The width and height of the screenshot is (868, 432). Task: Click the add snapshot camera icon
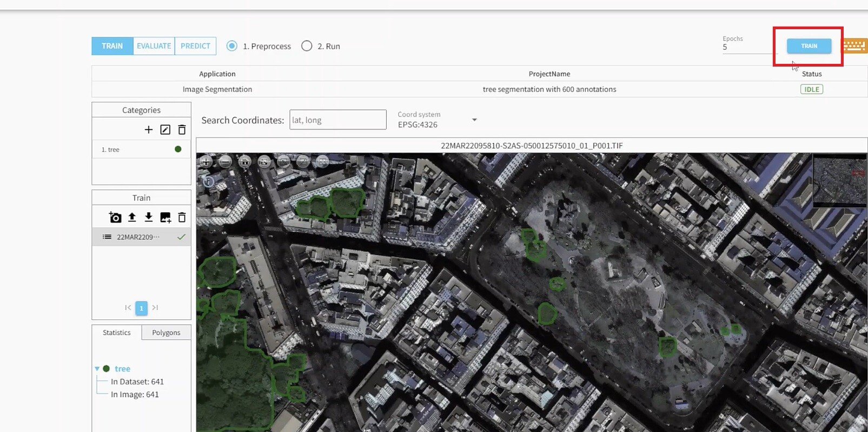point(115,218)
